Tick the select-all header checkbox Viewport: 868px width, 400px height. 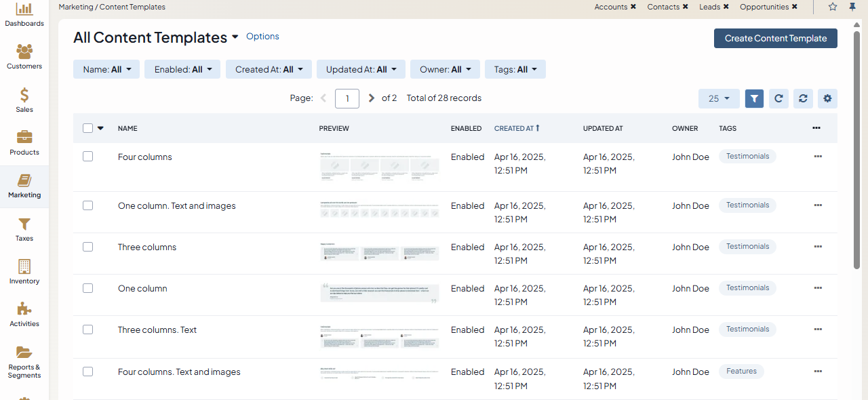[87, 128]
